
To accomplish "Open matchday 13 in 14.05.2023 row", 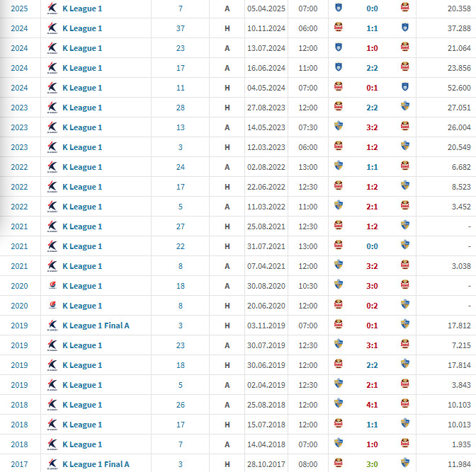I will point(181,127).
